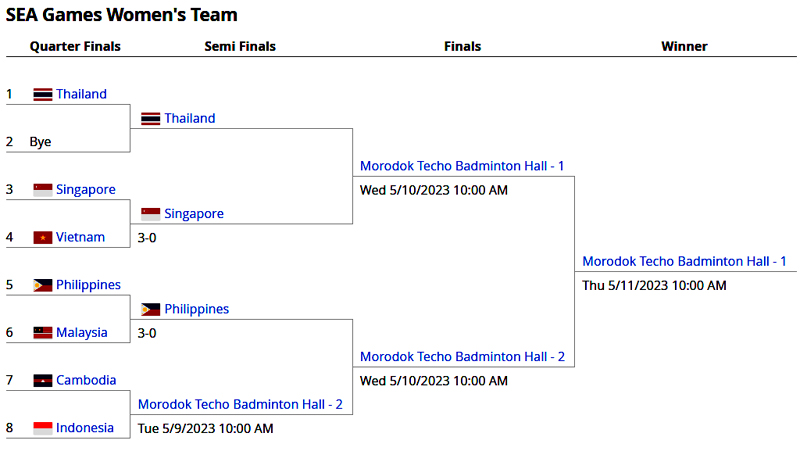This screenshot has width=800, height=451.
Task: Click the Singapore flag in semi finals
Action: (151, 214)
